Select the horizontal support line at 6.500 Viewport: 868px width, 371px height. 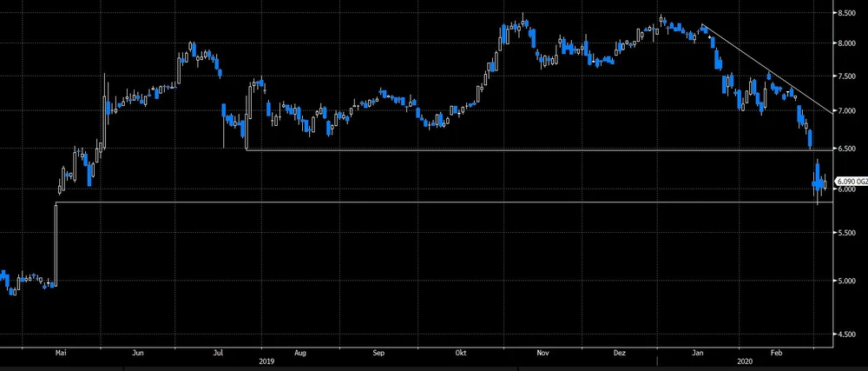point(521,151)
